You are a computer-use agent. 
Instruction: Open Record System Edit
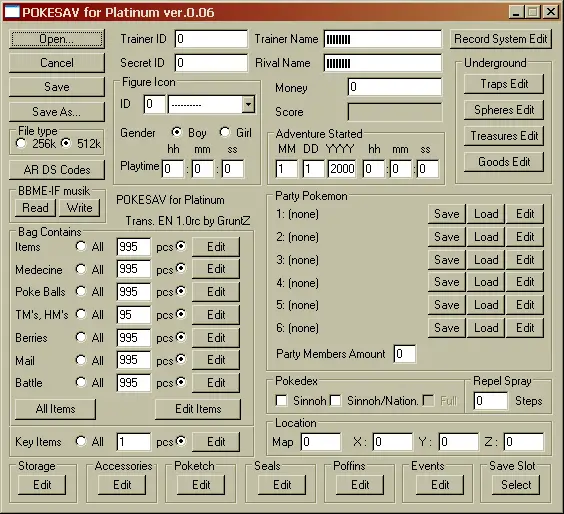click(x=501, y=39)
